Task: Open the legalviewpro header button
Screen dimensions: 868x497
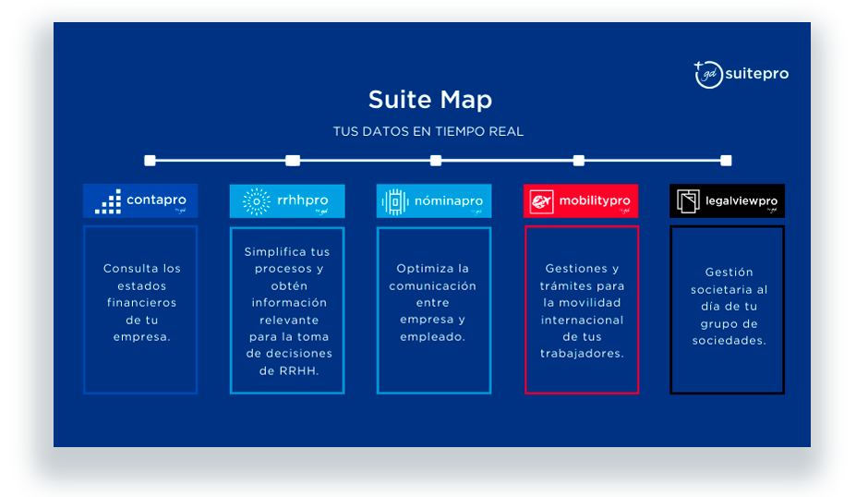Action: 728,201
